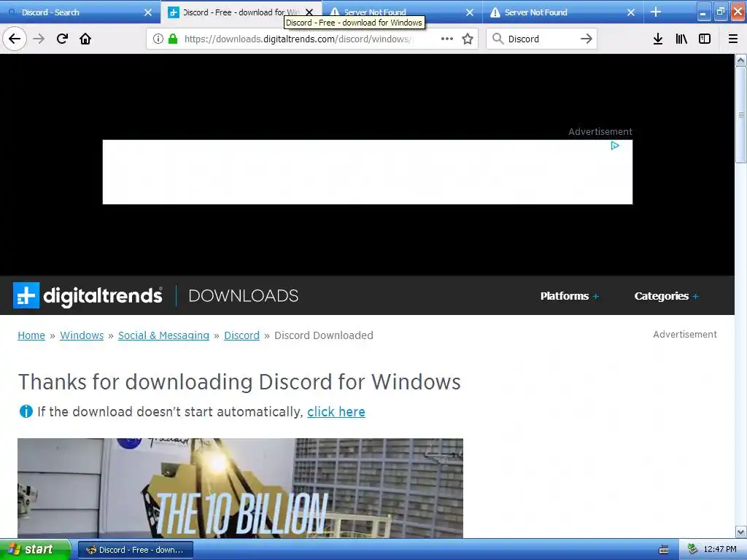Click the forward navigation arrow
The height and width of the screenshot is (560, 747).
coord(39,39)
